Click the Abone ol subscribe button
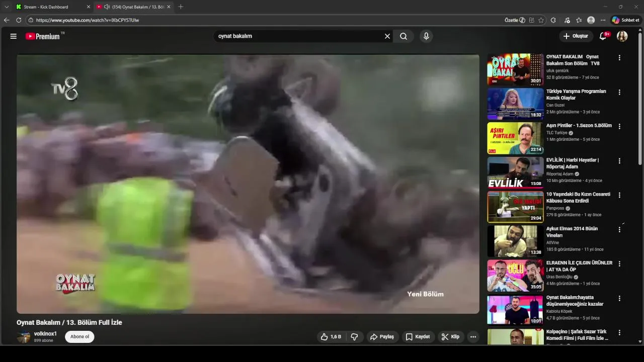Screen dimensions: 644x362 (79, 337)
